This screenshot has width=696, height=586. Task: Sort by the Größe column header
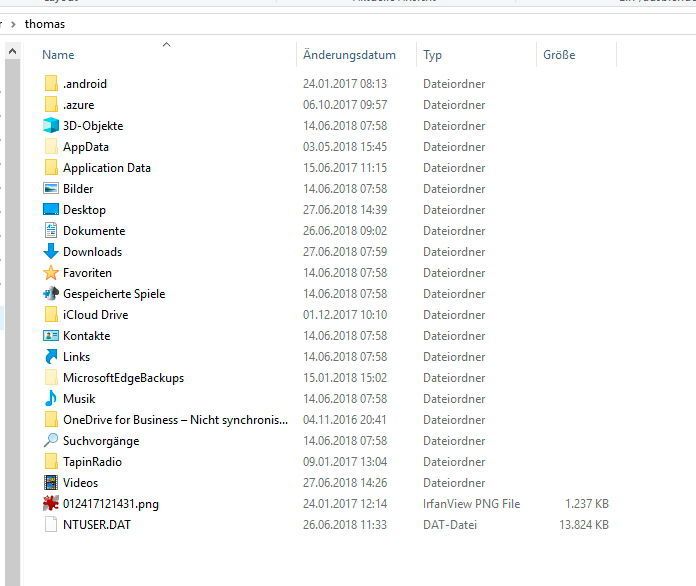[559, 55]
